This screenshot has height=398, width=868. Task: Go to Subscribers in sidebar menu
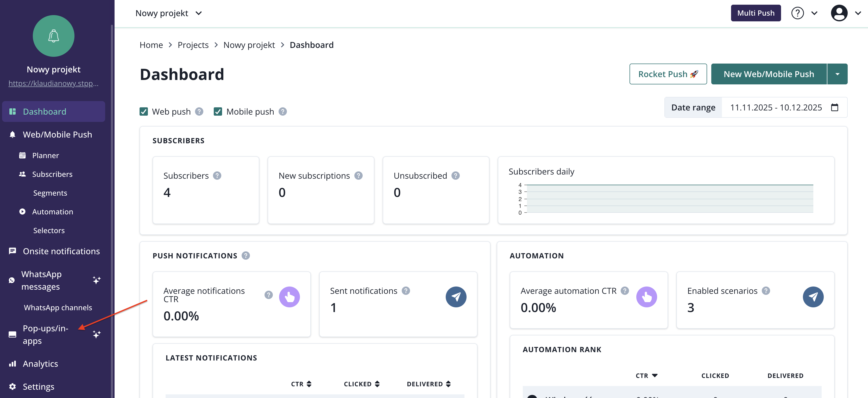coord(52,174)
